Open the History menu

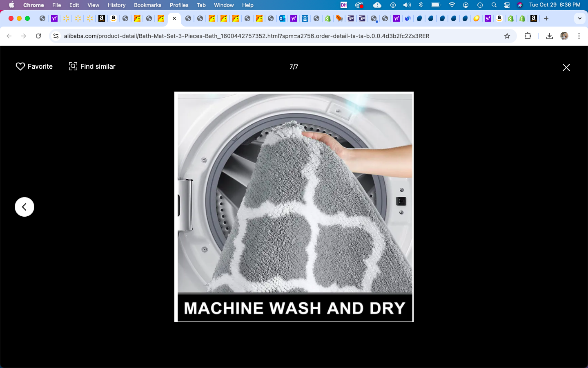117,5
